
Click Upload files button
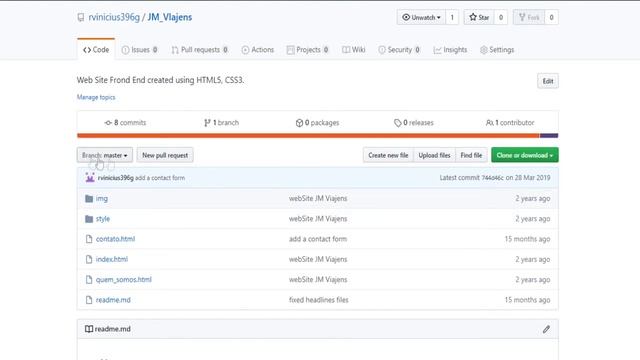tap(434, 155)
